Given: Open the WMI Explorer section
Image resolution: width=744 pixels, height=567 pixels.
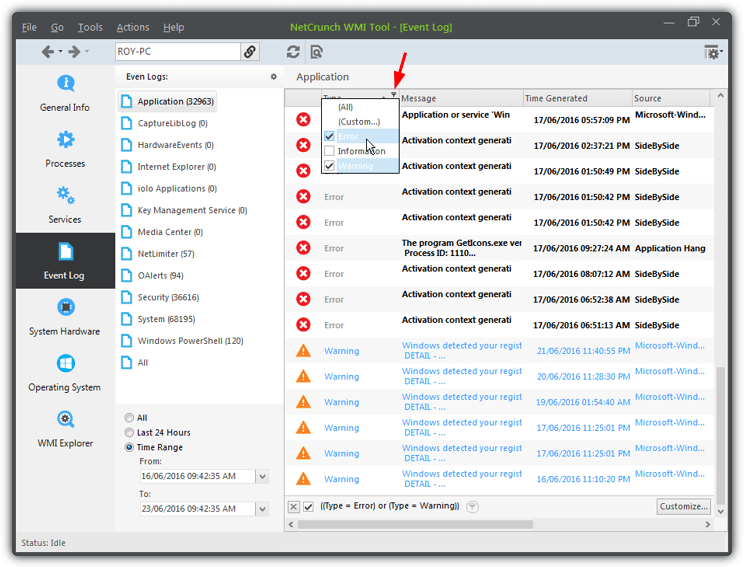Looking at the screenshot, I should [x=65, y=429].
